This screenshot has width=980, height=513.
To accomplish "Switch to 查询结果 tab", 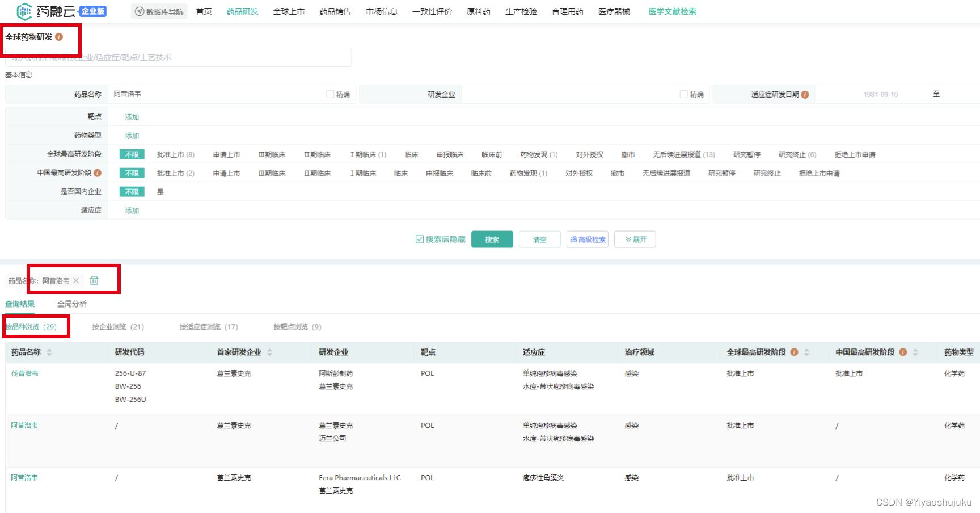I will click(x=20, y=304).
